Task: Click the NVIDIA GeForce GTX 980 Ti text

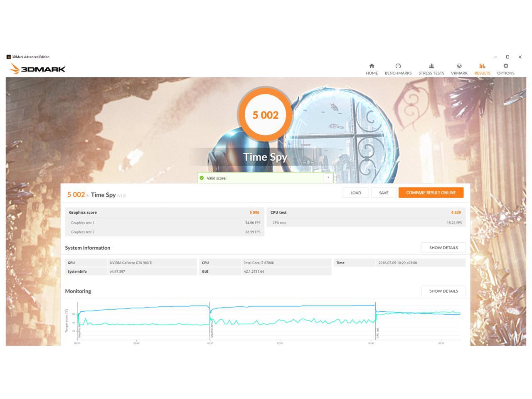Action: click(131, 263)
